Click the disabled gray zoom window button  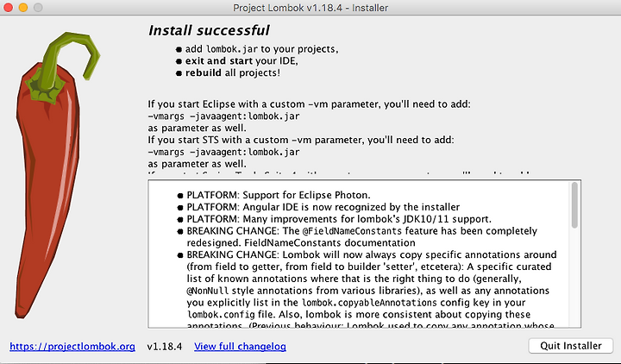pos(38,8)
